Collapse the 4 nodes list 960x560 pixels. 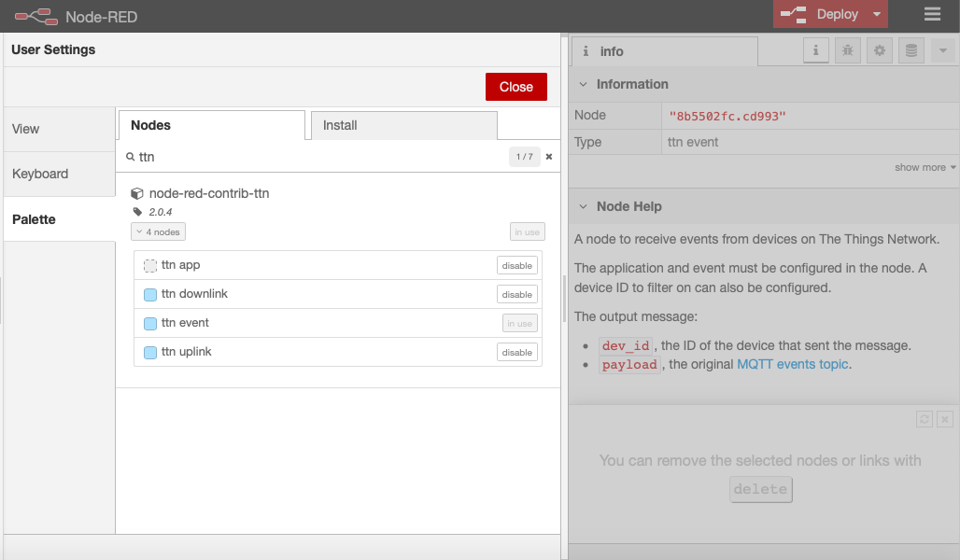[x=158, y=232]
